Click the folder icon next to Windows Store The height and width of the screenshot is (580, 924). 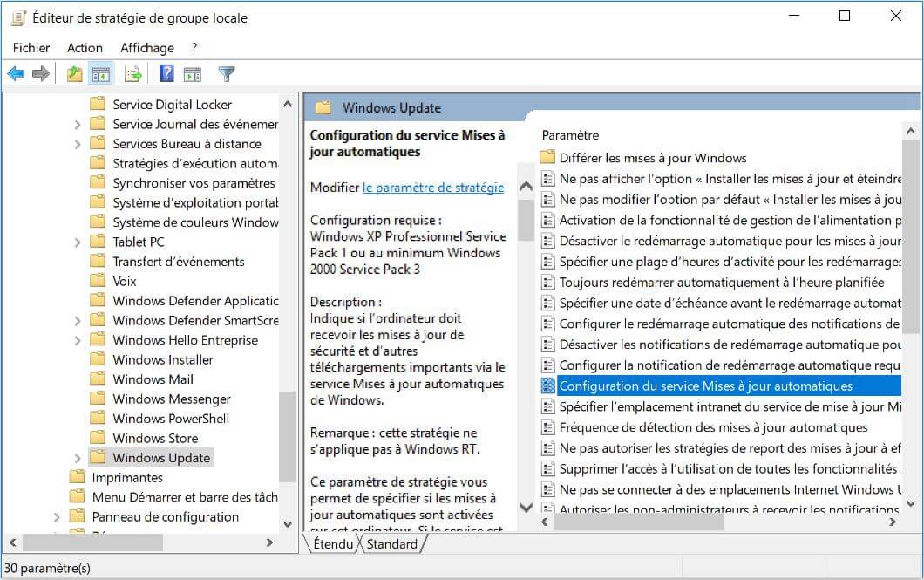click(x=98, y=437)
